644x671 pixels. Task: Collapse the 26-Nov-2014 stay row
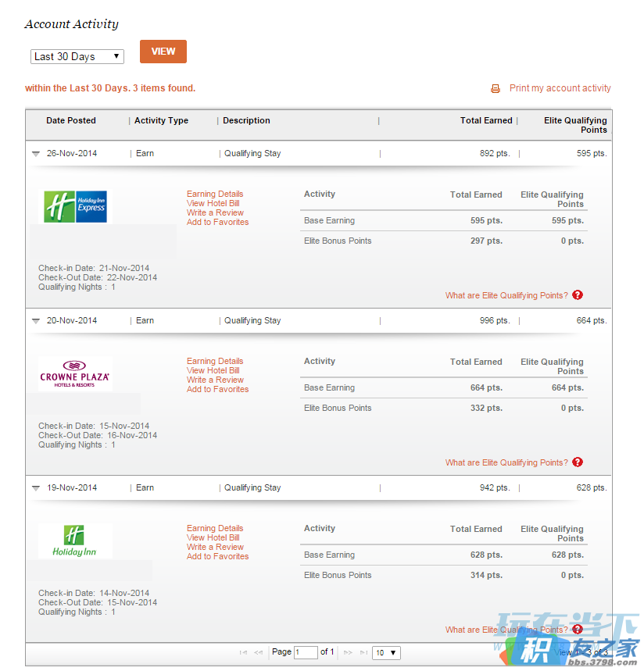pyautogui.click(x=36, y=154)
